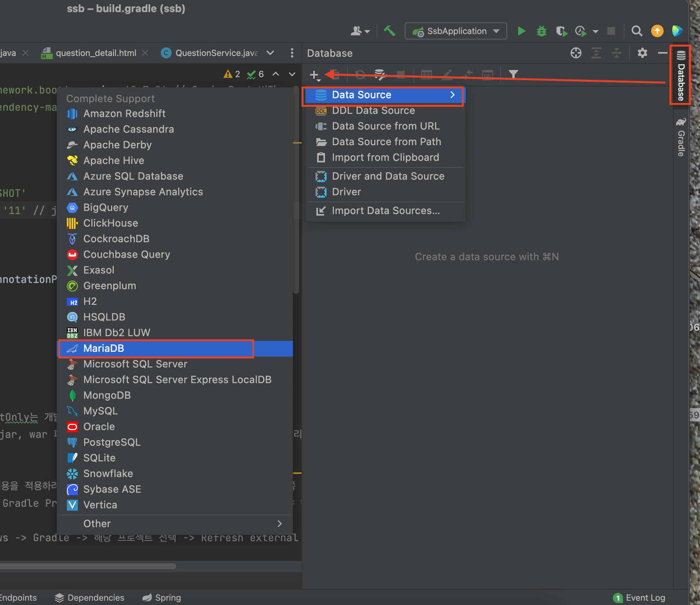Open the user account icon menu

click(x=360, y=31)
